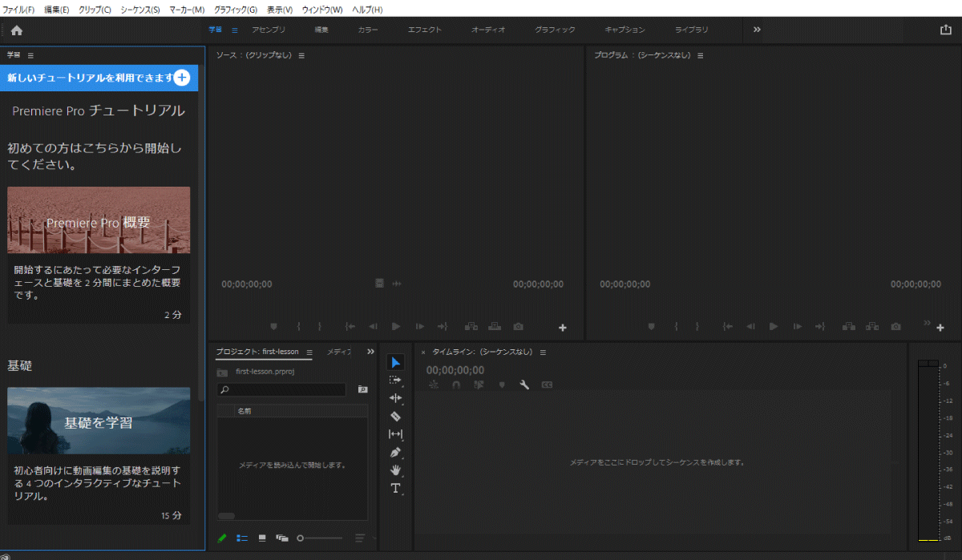The width and height of the screenshot is (962, 560).
Task: Mark In point in Source monitor
Action: coord(298,327)
